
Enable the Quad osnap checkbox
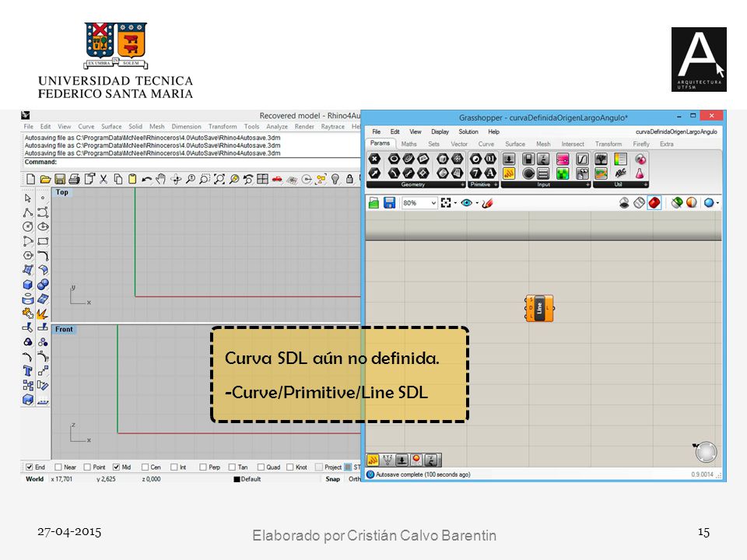261,467
